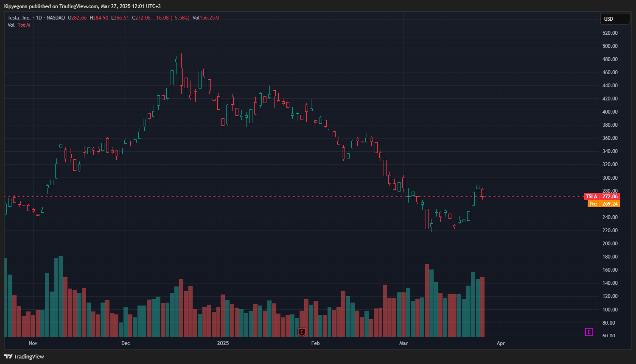The width and height of the screenshot is (636, 364).
Task: Click the red earnings E marker near February
Action: tap(302, 332)
